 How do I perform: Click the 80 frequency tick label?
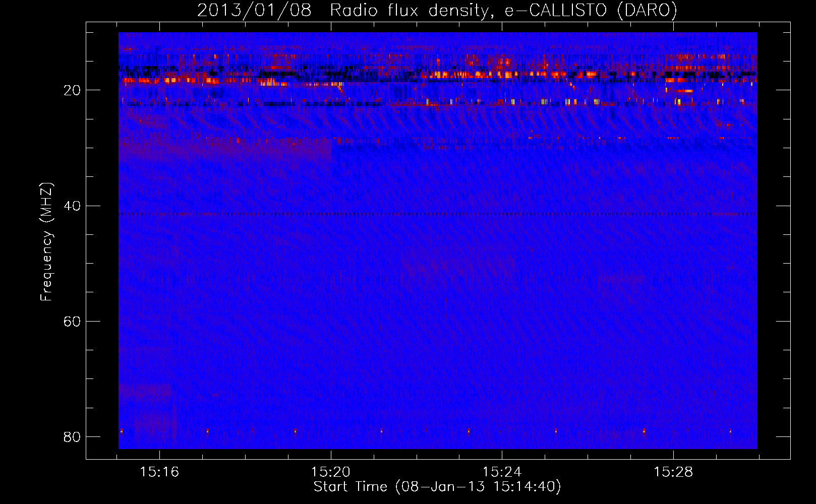(x=72, y=437)
